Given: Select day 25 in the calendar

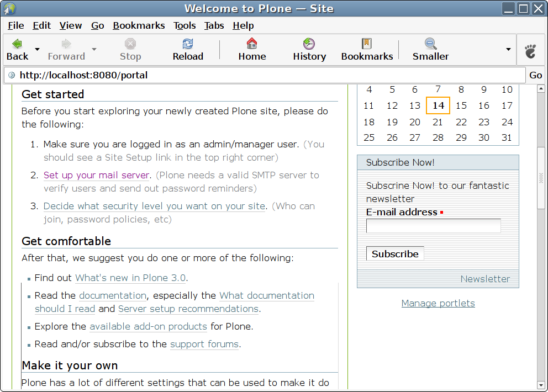Looking at the screenshot, I should tap(369, 137).
